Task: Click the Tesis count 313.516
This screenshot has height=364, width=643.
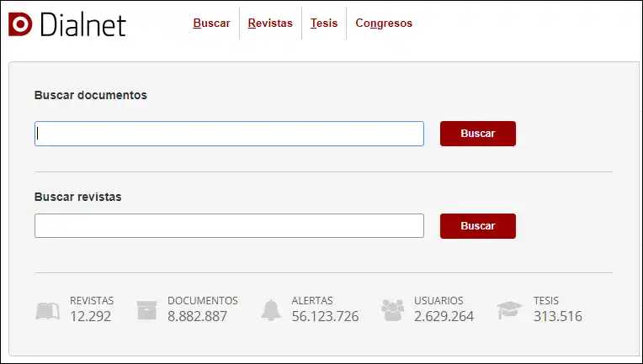Action: pos(558,316)
